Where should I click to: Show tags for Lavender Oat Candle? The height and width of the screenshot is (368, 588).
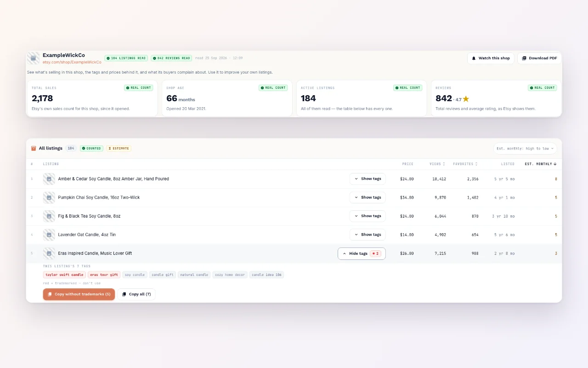click(367, 235)
